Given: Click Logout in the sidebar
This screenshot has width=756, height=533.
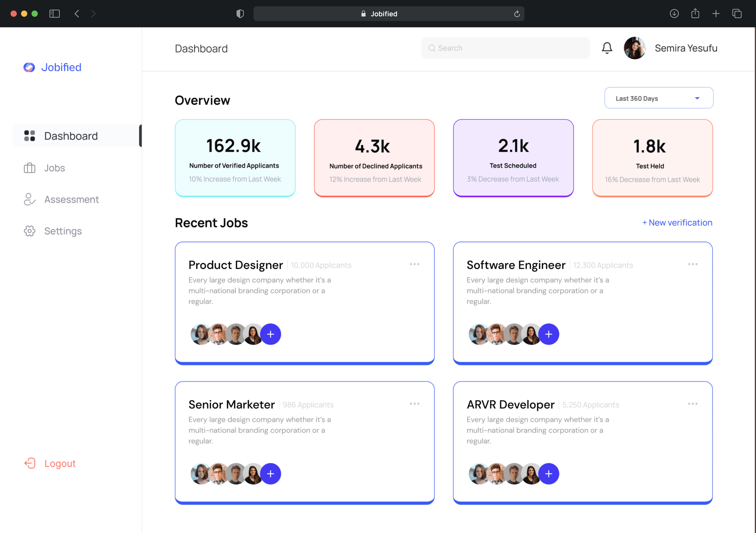Looking at the screenshot, I should coord(50,463).
